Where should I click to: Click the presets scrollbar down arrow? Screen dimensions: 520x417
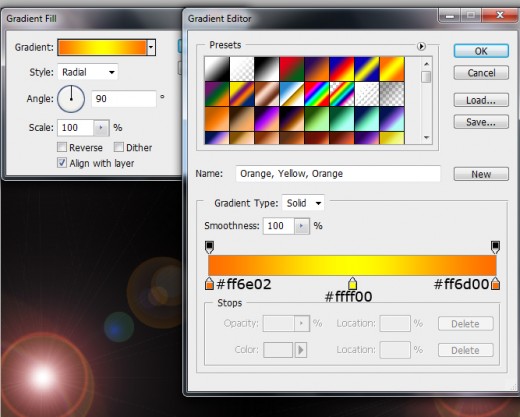coord(426,137)
